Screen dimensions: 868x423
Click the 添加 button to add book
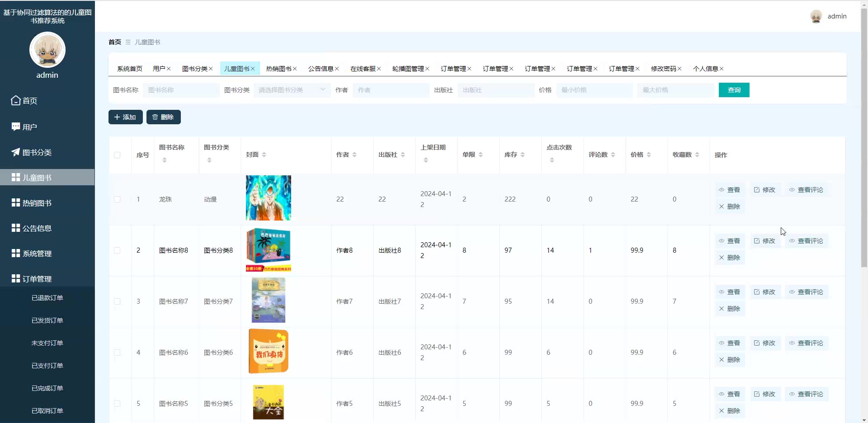point(125,117)
